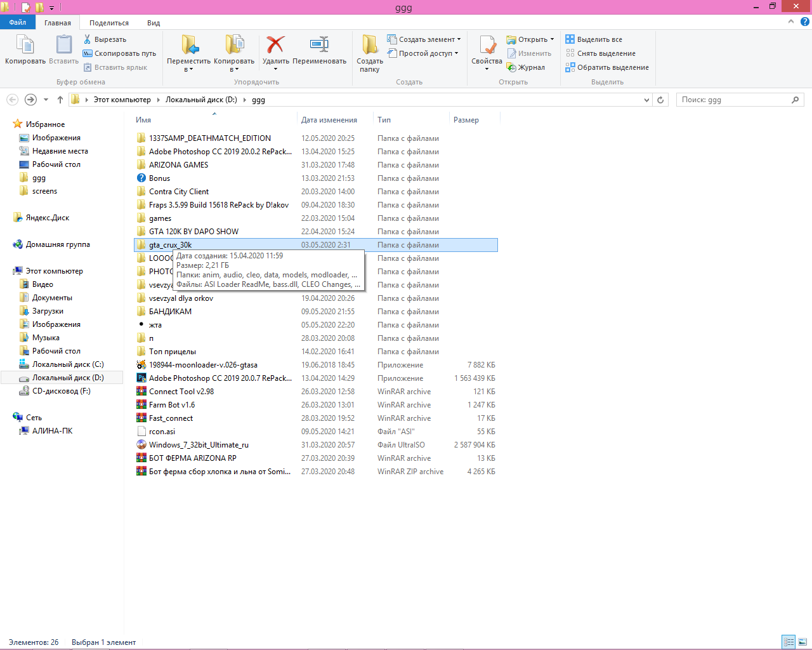Switch to details view in status bar

[789, 642]
